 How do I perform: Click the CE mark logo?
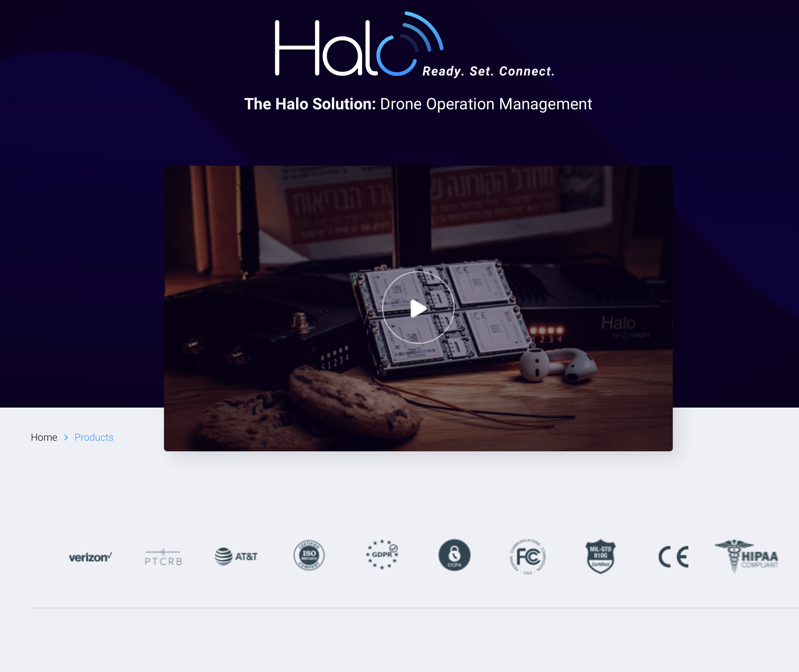[x=673, y=557]
